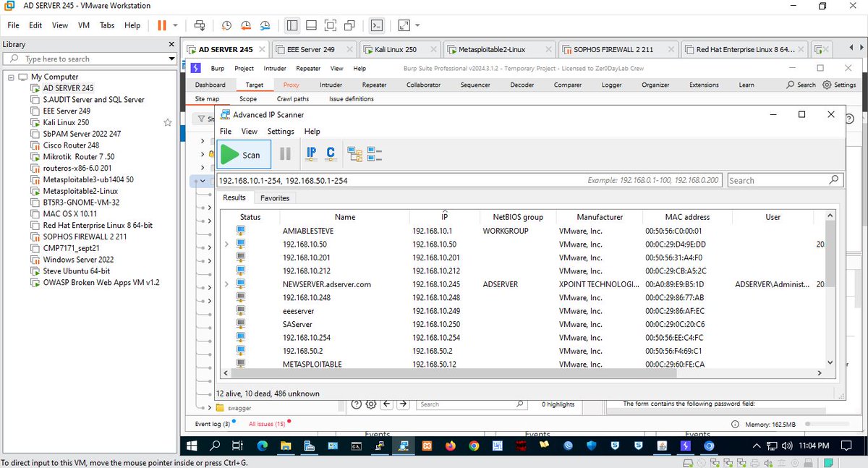Select the eeeserver result row
868x468 pixels.
521,311
